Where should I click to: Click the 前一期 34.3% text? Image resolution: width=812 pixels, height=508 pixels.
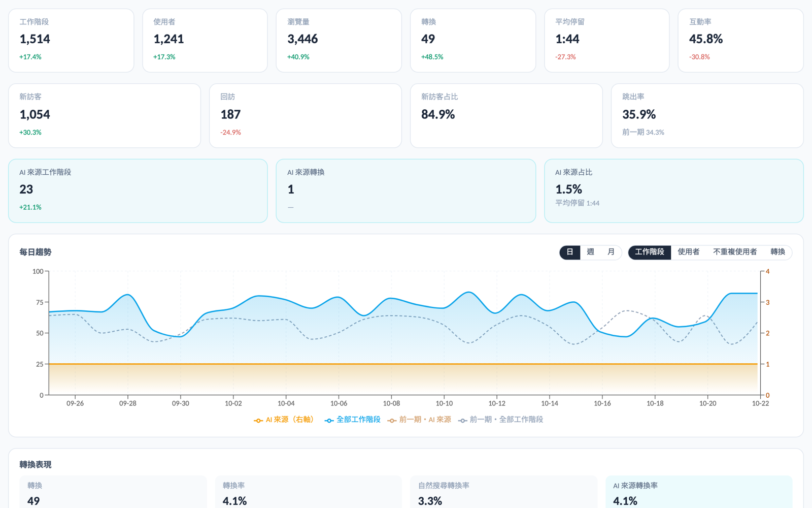coord(643,132)
